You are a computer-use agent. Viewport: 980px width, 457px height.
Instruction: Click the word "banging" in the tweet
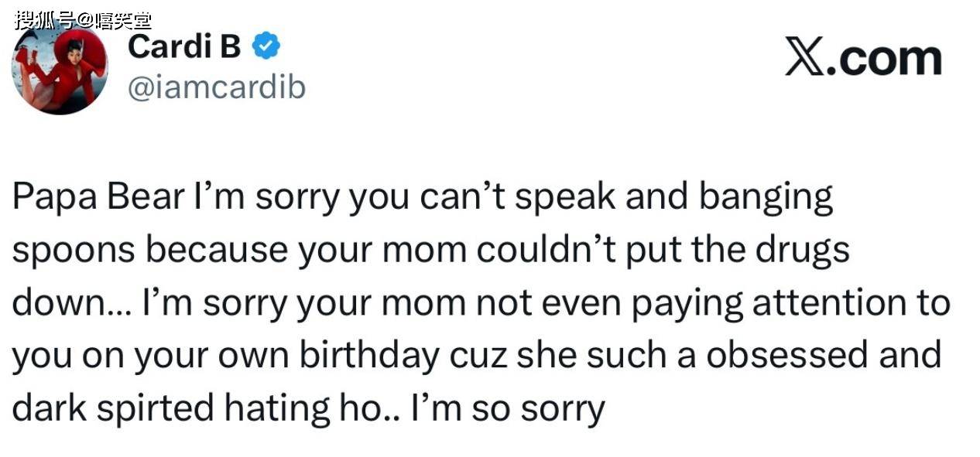(766, 198)
